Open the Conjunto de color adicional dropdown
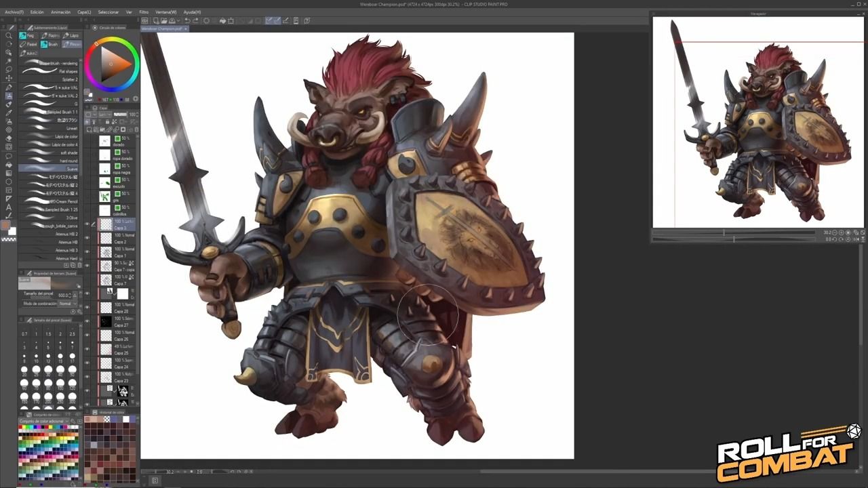 pyautogui.click(x=43, y=421)
